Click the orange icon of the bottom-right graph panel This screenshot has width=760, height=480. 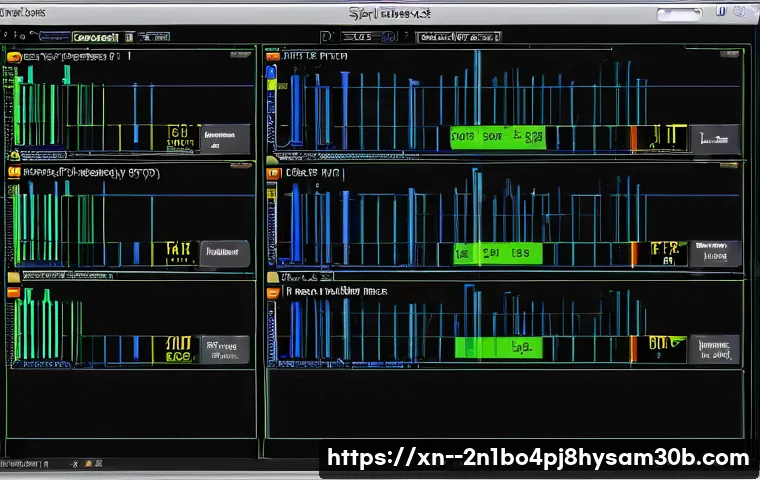pyautogui.click(x=271, y=292)
